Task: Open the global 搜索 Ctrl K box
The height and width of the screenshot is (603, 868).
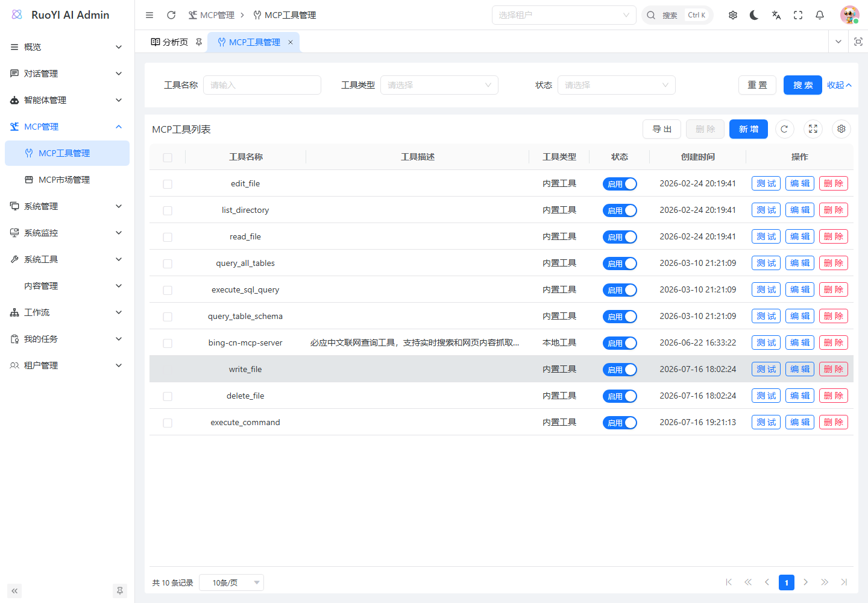Action: tap(678, 15)
